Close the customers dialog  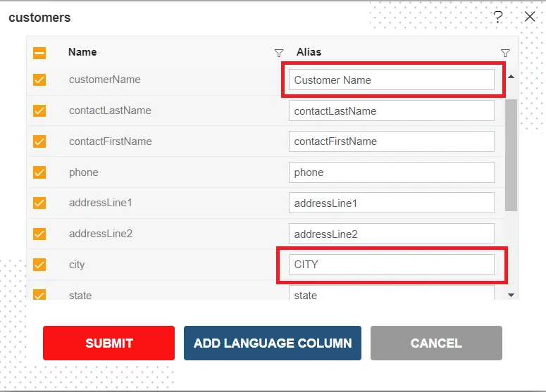point(530,17)
